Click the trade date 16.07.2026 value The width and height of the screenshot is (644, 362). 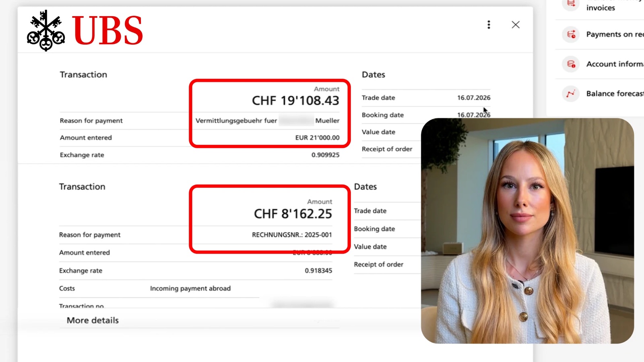[474, 98]
